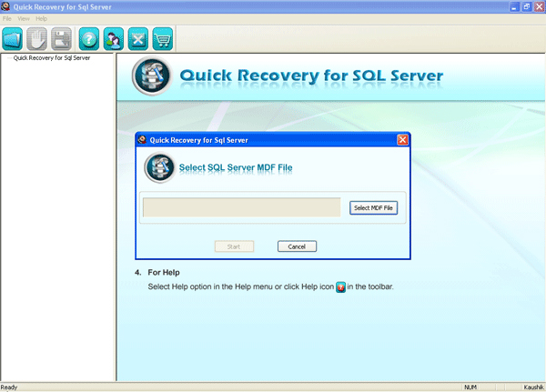Close the main application window
546x392 pixels.
pos(540,6)
